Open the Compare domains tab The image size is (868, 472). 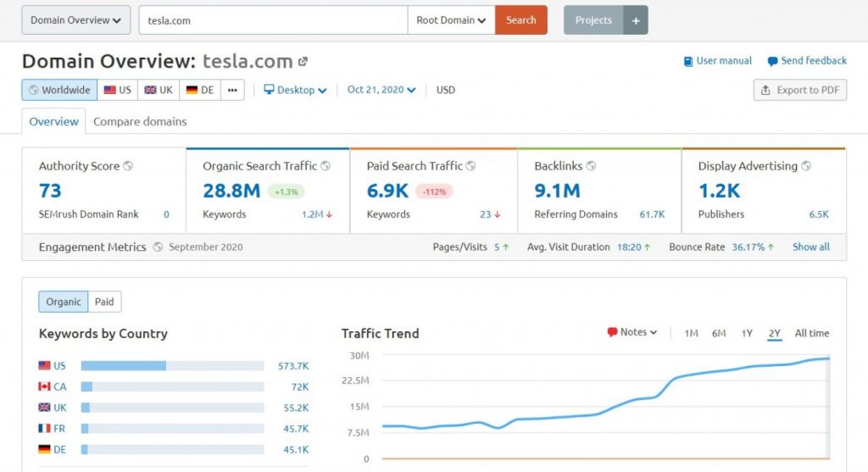(x=140, y=121)
